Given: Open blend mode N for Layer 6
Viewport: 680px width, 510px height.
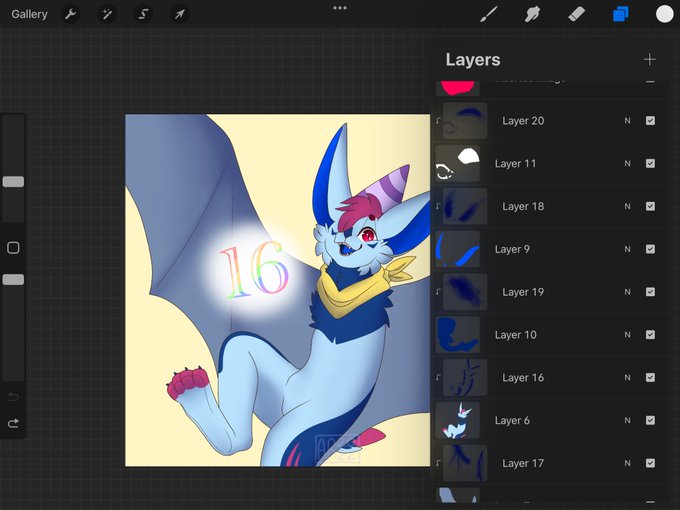Looking at the screenshot, I should pyautogui.click(x=628, y=421).
